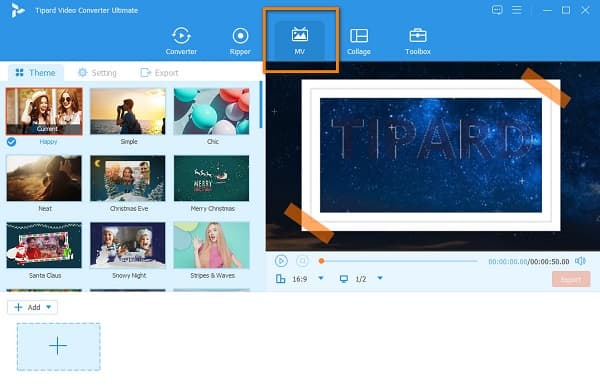This screenshot has height=388, width=600.
Task: Expand the 1/2 preview resolution dropdown
Action: (380, 278)
